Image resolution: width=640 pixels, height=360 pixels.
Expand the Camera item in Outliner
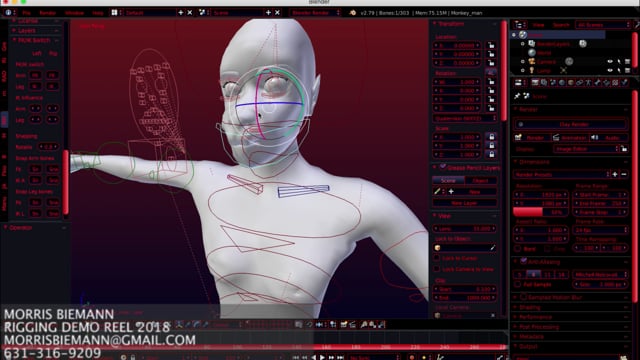point(523,62)
